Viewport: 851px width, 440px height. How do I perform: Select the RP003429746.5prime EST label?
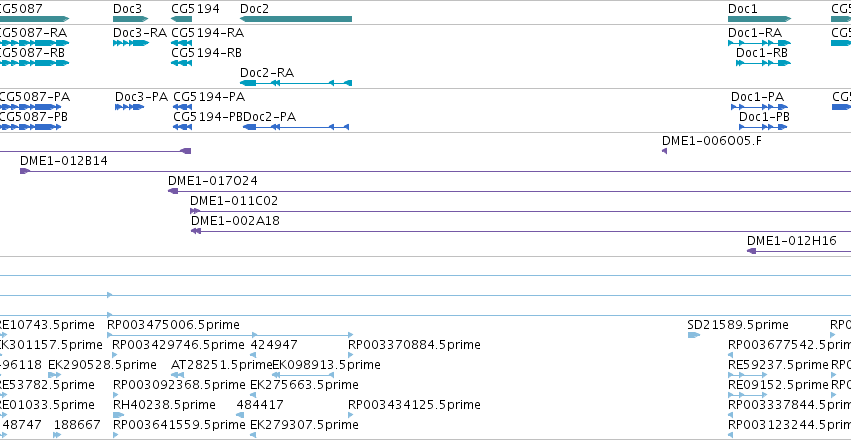[178, 345]
